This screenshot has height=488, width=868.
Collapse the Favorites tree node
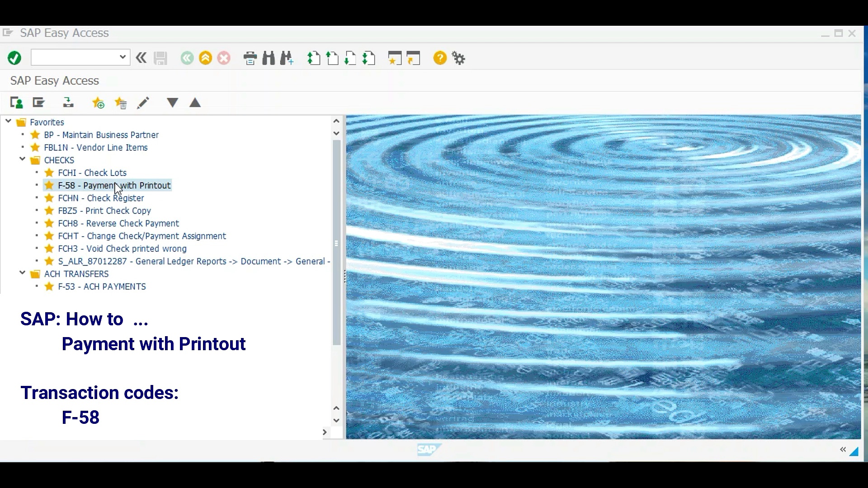point(8,121)
